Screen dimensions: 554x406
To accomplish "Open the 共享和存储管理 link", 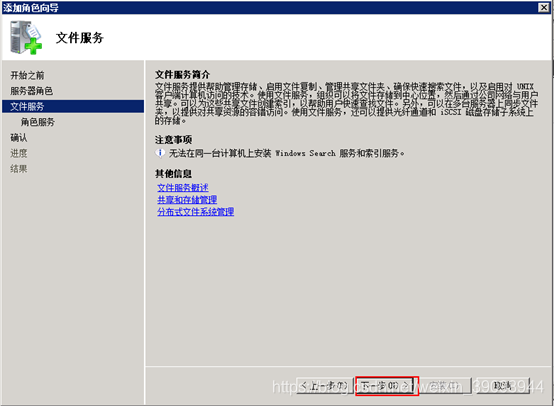I will point(187,200).
